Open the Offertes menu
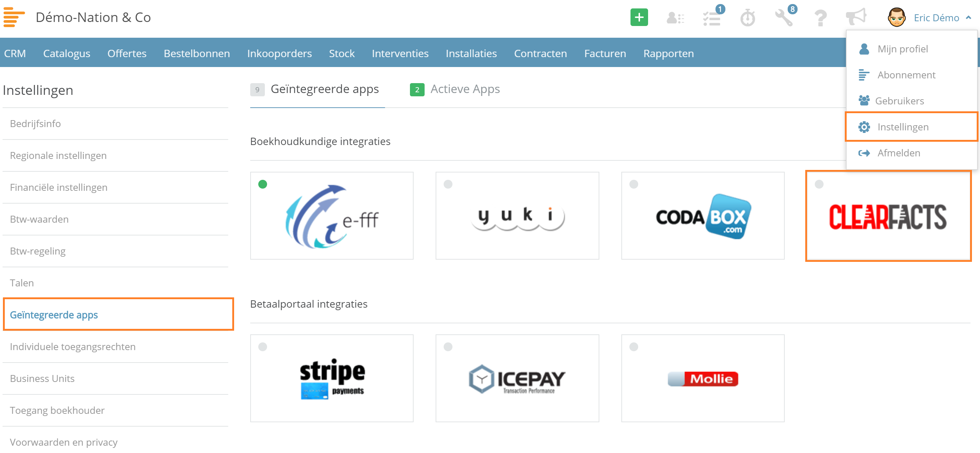This screenshot has height=453, width=980. 127,53
